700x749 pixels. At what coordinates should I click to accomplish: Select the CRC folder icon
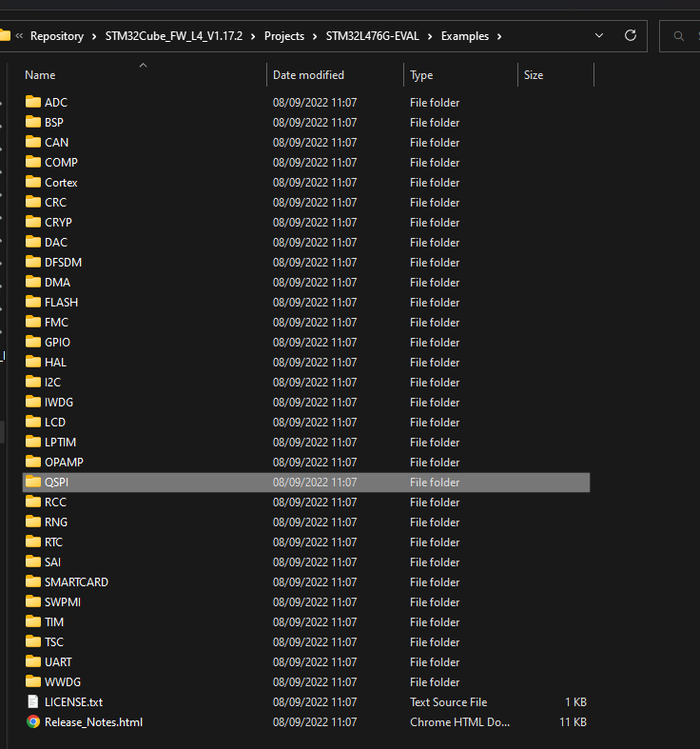(33, 202)
